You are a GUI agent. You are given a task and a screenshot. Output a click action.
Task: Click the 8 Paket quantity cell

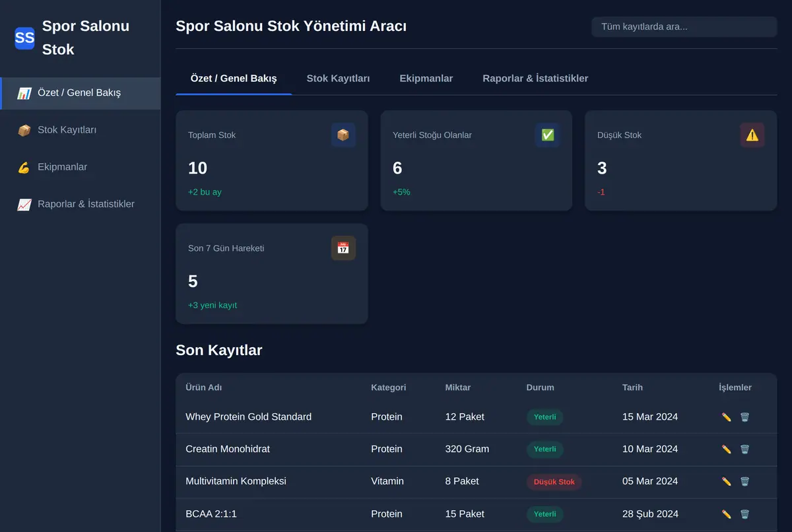tap(462, 482)
